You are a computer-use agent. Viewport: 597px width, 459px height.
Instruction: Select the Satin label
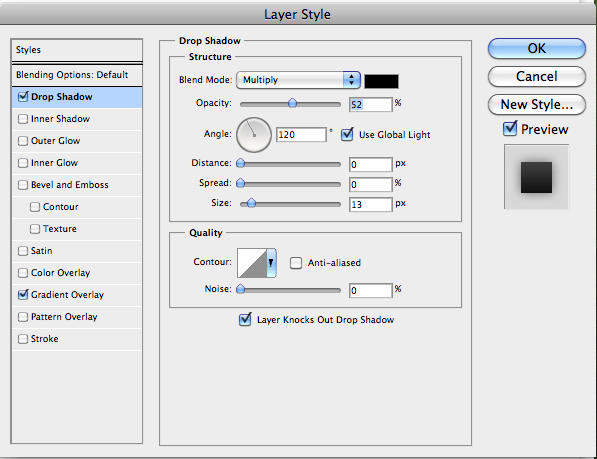[42, 251]
